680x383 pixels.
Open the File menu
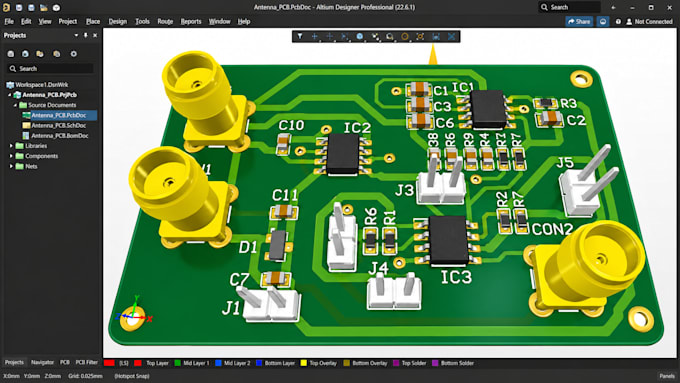9,21
